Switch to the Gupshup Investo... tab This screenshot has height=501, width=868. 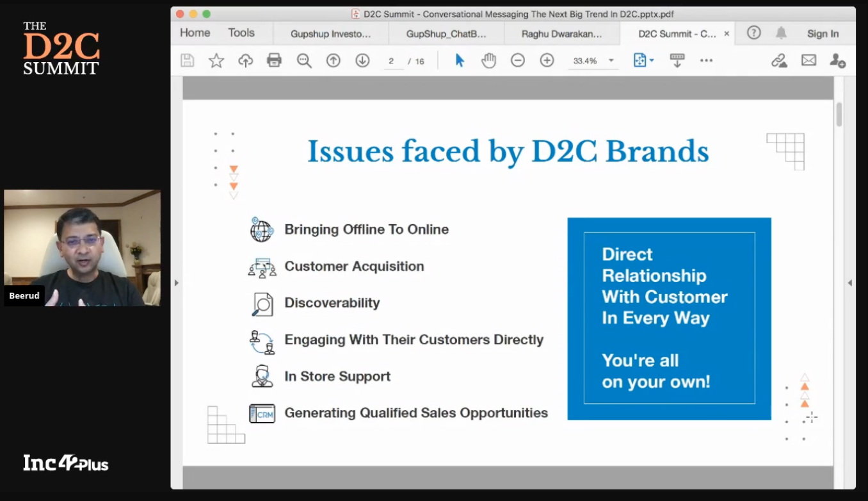(330, 34)
